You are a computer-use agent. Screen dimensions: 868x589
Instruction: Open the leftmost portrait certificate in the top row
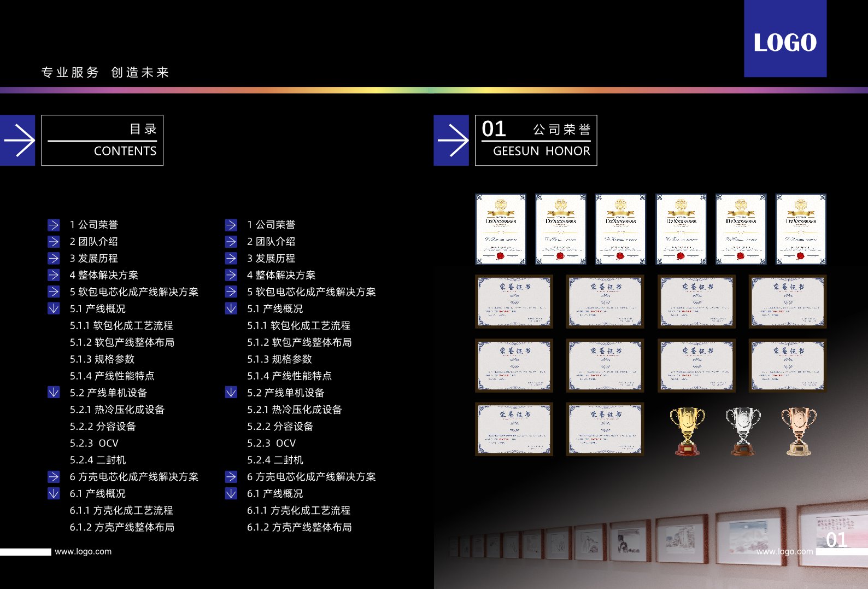coord(501,229)
